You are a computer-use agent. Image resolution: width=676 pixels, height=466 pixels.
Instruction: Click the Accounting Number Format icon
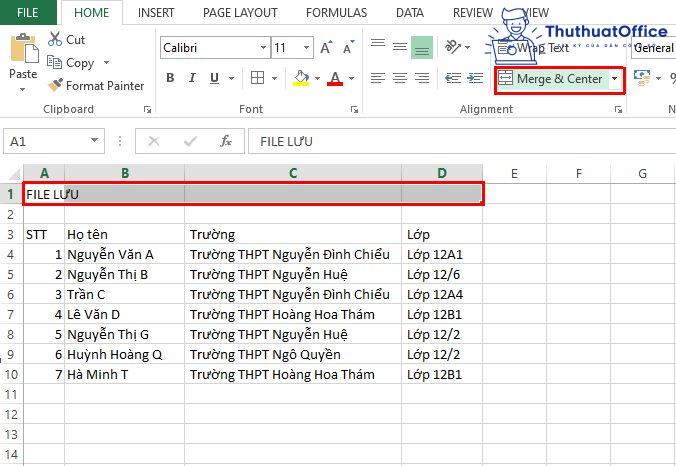tap(642, 78)
